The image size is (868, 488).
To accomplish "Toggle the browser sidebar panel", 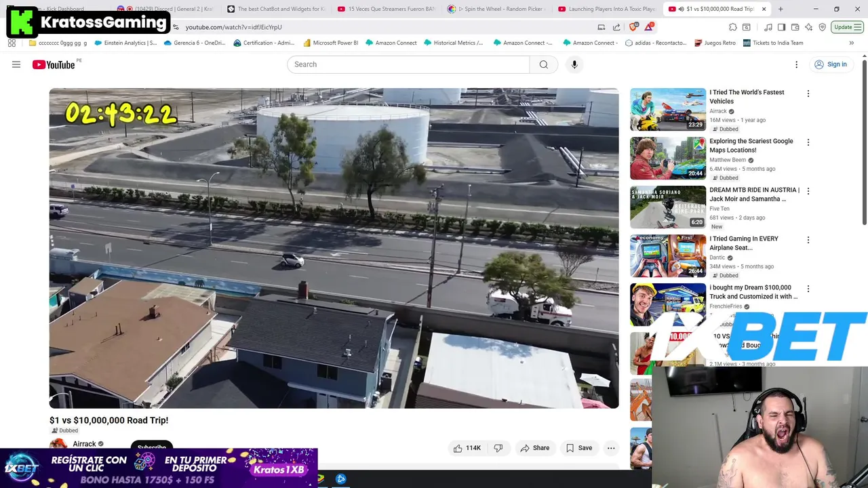I will (781, 27).
